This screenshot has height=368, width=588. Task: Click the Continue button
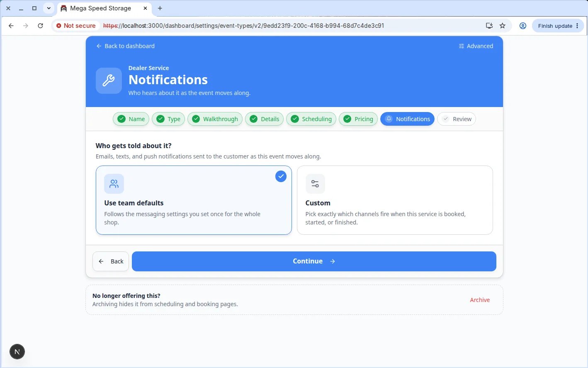[x=314, y=261]
